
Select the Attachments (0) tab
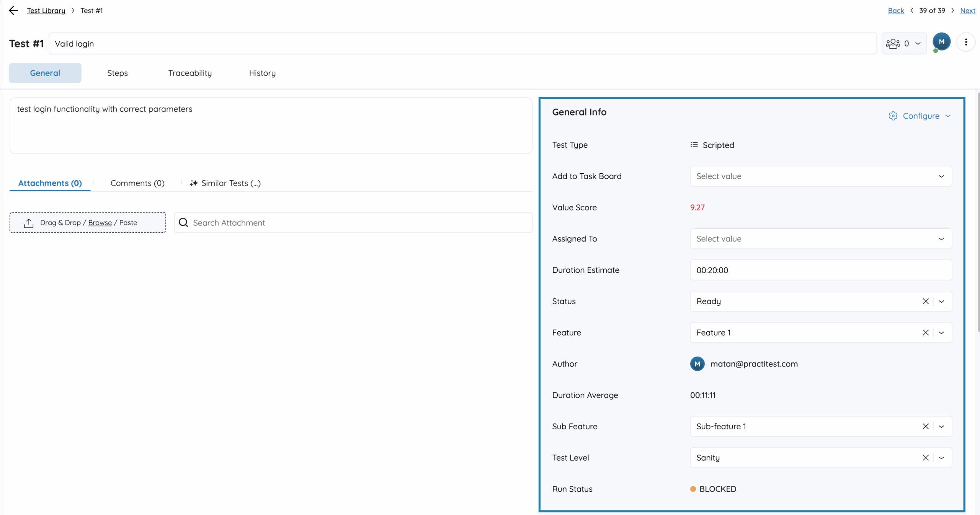tap(50, 183)
